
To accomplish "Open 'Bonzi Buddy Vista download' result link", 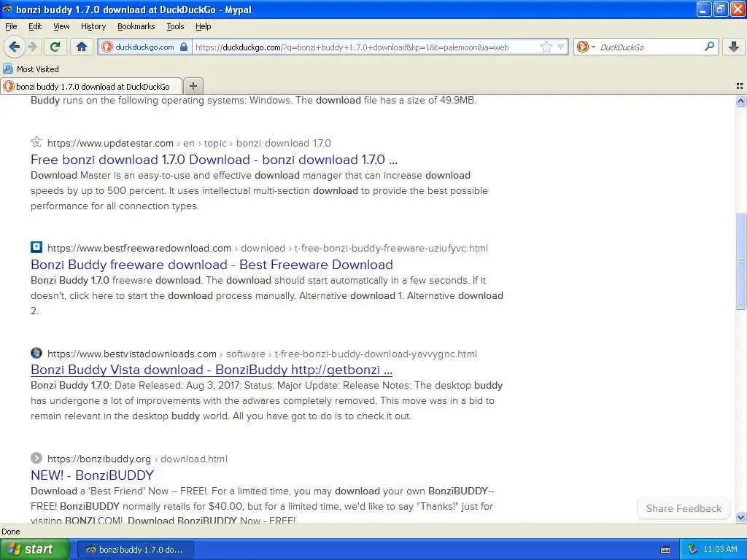I will [x=211, y=370].
